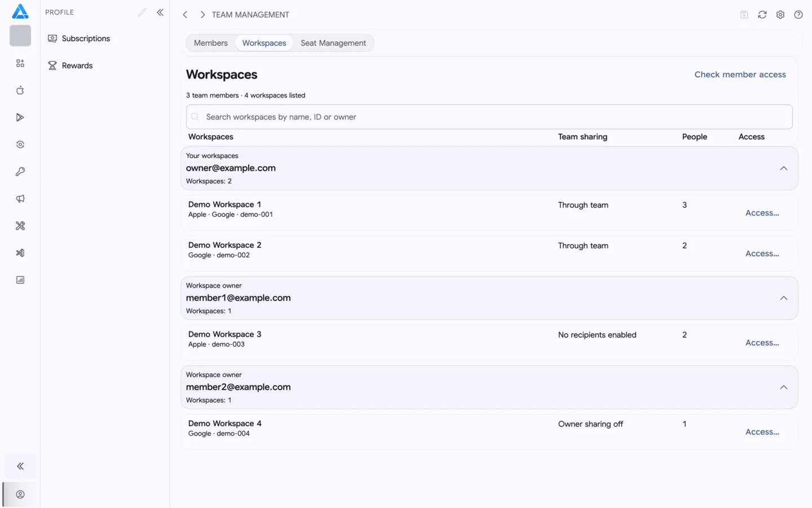This screenshot has height=508, width=812.
Task: Open Access for Demo Workspace 2
Action: (762, 253)
